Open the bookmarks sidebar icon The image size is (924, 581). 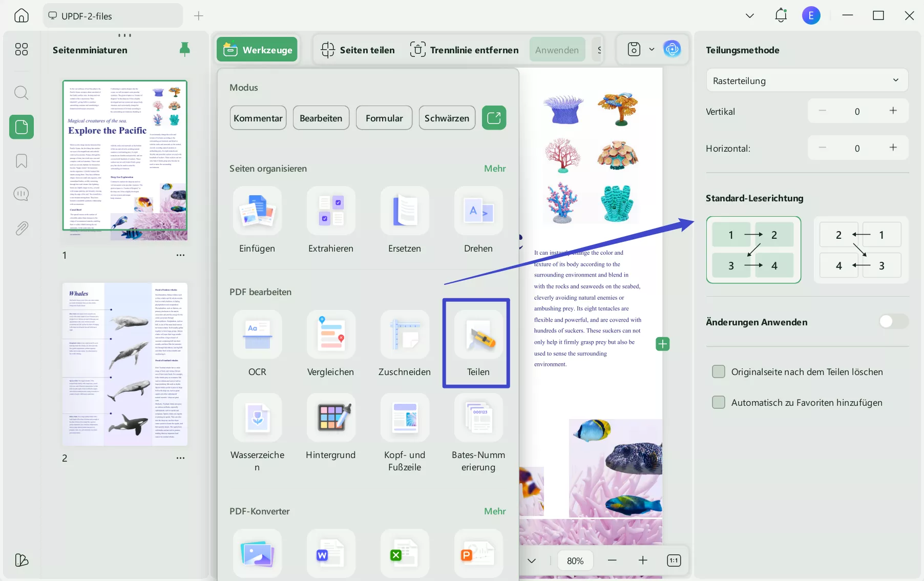pos(22,161)
